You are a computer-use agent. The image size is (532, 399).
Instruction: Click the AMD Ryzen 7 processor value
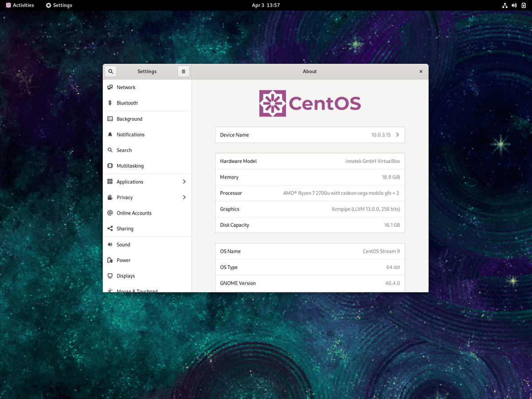coord(341,193)
